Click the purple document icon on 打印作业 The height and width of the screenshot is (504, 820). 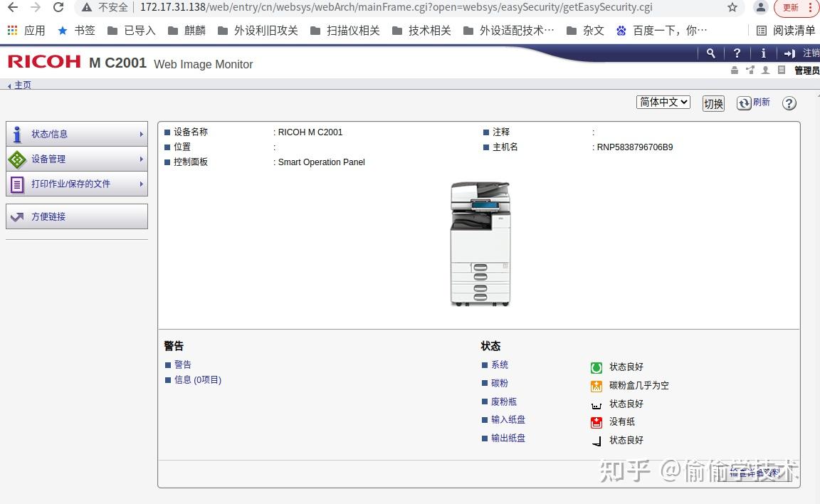(17, 184)
